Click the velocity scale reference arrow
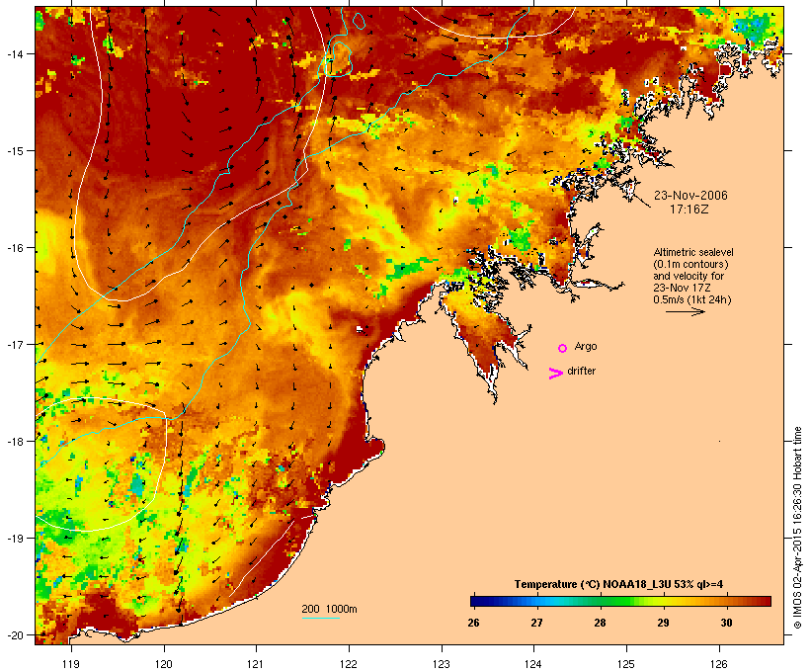Viewport: 810px width, 672px height. (685, 311)
